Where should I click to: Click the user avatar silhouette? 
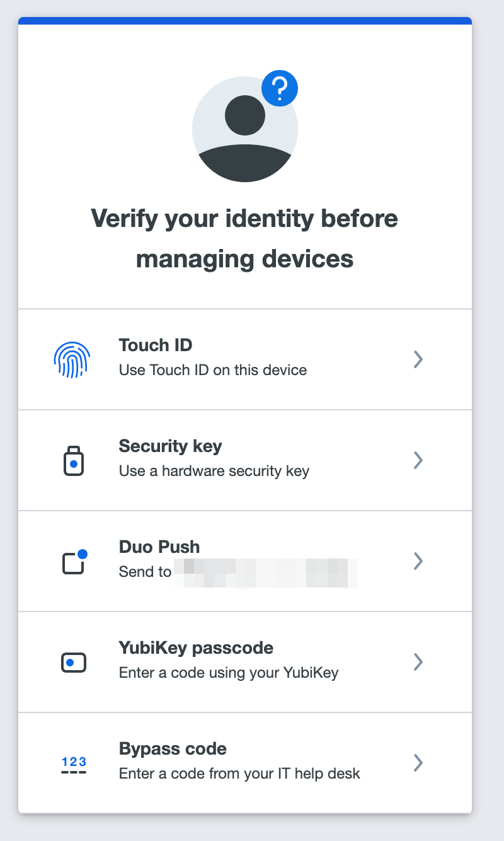pyautogui.click(x=244, y=129)
